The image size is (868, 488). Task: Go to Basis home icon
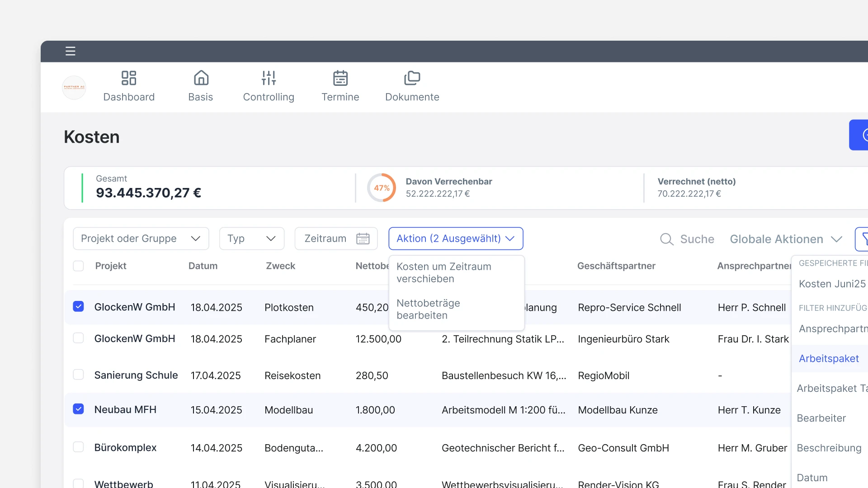[x=201, y=78]
